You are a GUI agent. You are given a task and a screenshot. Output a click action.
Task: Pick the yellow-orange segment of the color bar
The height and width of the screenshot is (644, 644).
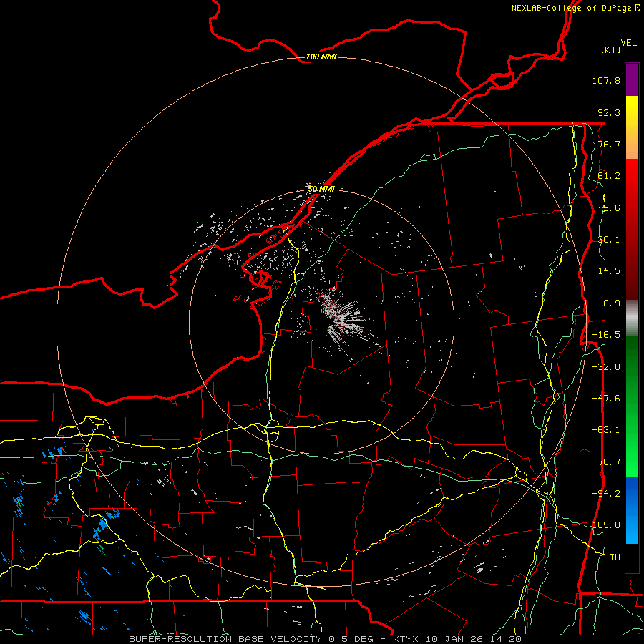click(x=632, y=127)
